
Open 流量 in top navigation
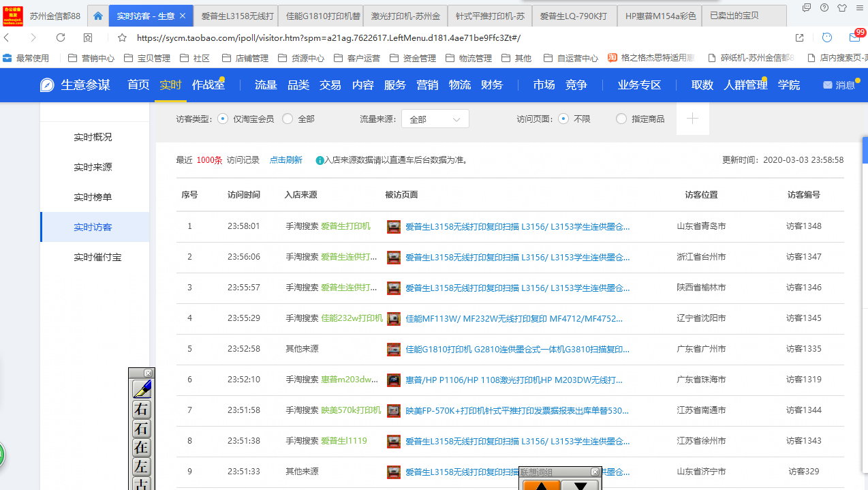tap(266, 85)
